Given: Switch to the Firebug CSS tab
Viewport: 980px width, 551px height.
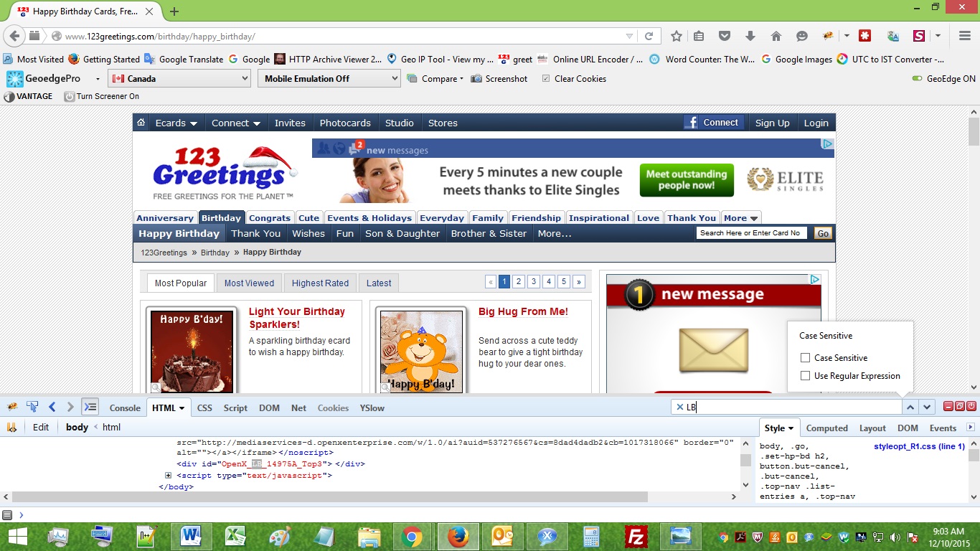Looking at the screenshot, I should [204, 408].
